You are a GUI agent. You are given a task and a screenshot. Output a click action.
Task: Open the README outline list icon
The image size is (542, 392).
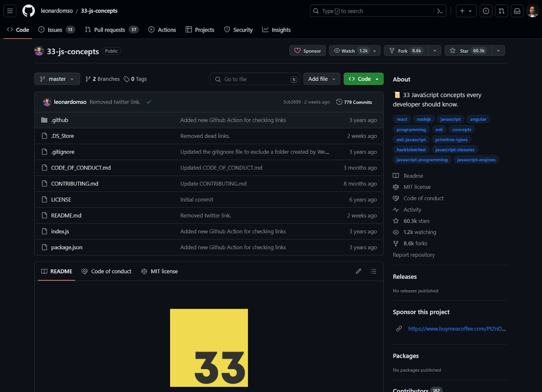coord(373,271)
